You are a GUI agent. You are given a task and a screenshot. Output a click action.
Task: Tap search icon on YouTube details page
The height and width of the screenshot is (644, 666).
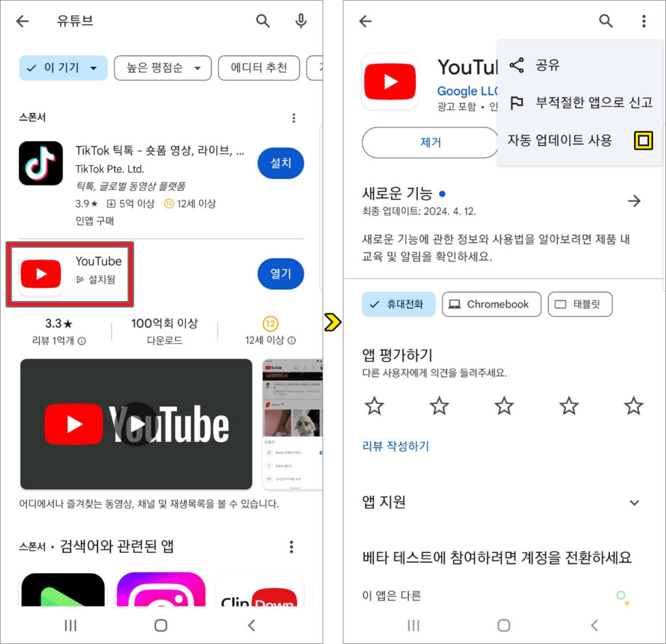(606, 21)
